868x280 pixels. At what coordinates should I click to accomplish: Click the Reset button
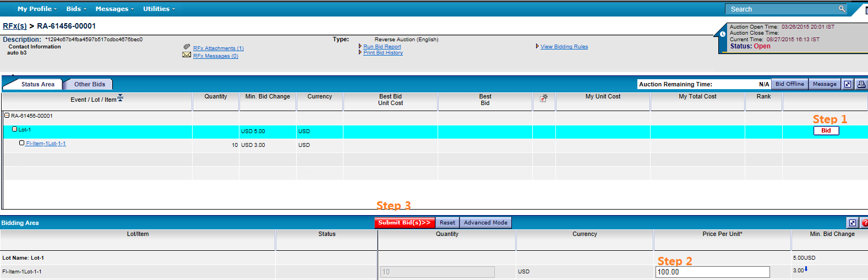tap(447, 223)
